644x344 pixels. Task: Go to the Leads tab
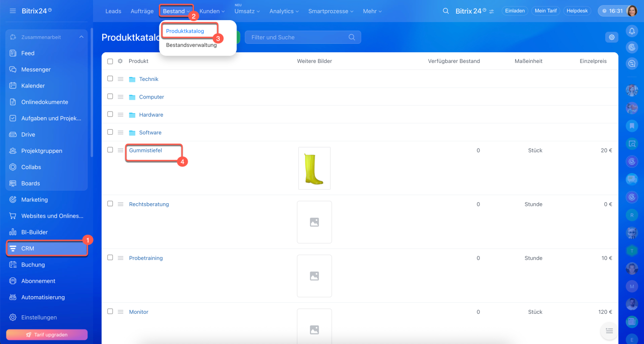[x=113, y=11]
